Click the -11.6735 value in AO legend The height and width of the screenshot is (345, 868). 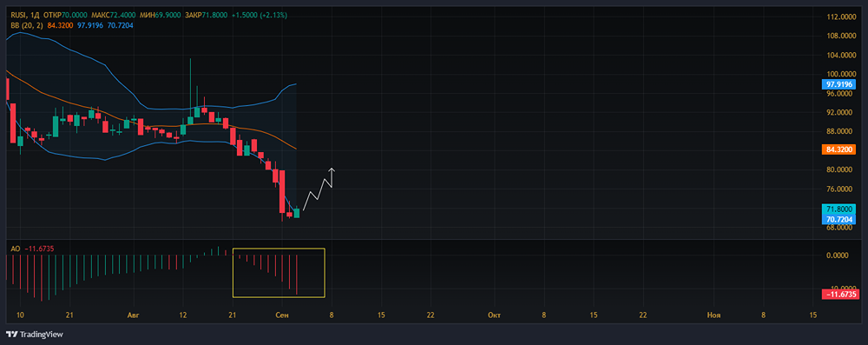click(38, 249)
